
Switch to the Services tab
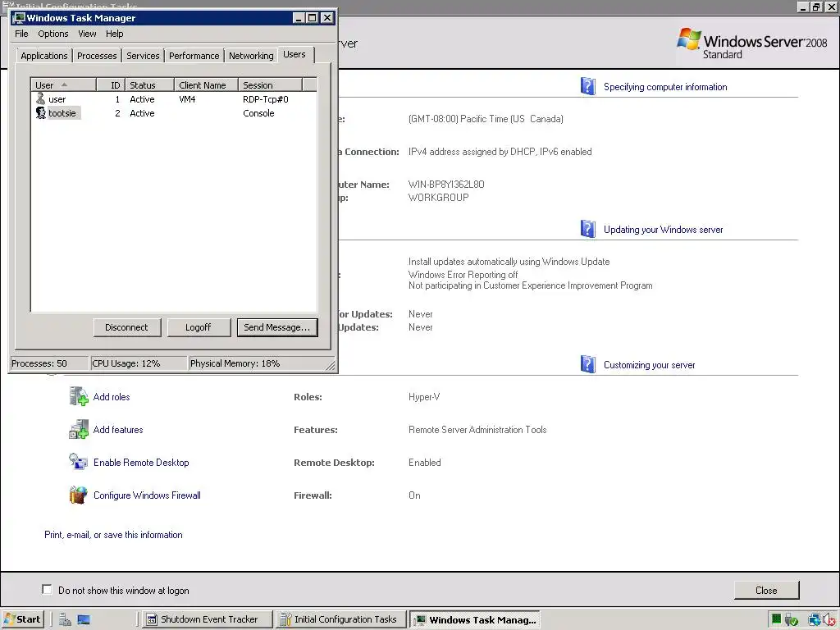click(x=143, y=56)
